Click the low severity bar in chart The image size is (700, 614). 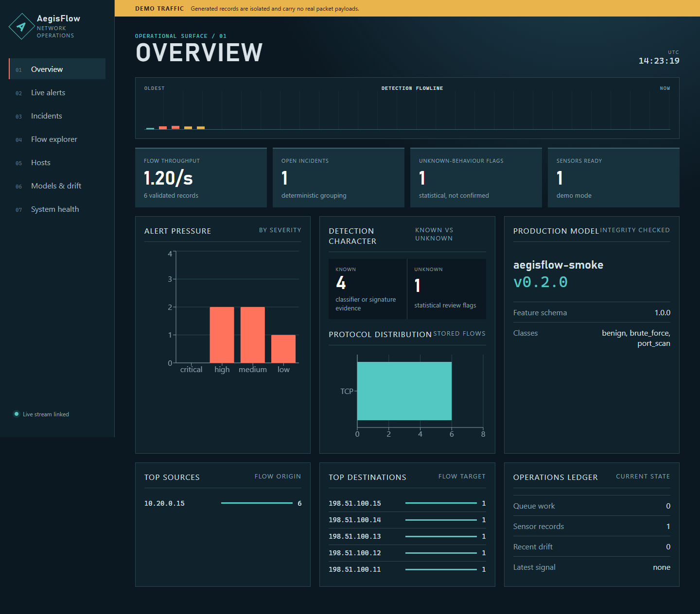point(283,349)
